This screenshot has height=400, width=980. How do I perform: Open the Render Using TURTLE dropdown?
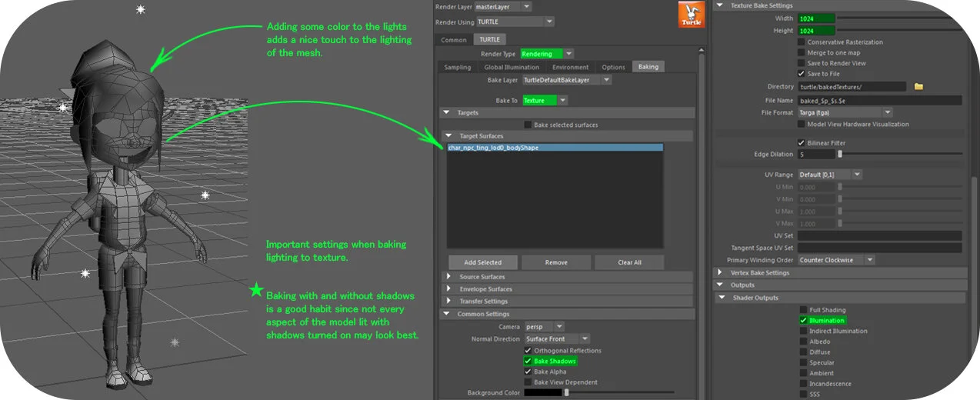(515, 22)
